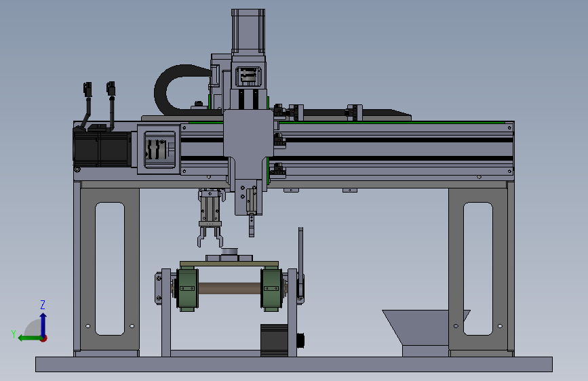Select the left black cable connector plug
The height and width of the screenshot is (381, 588).
(87, 90)
